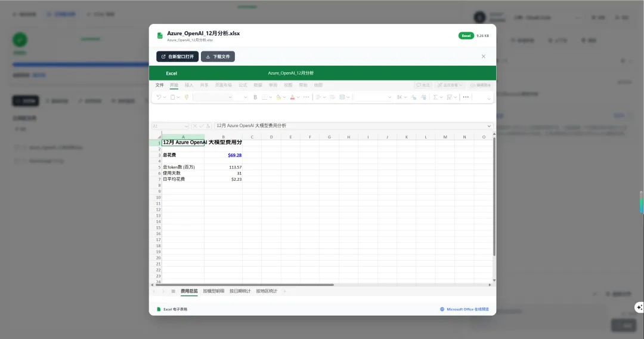Click the Fill Color bucket icon
This screenshot has width=644, height=339.
278,97
